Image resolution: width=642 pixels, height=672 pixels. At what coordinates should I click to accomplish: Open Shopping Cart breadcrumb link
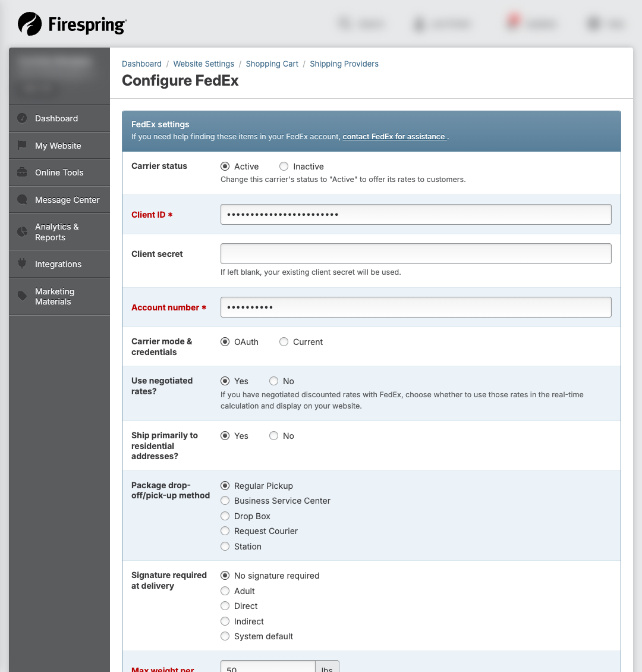pyautogui.click(x=272, y=64)
